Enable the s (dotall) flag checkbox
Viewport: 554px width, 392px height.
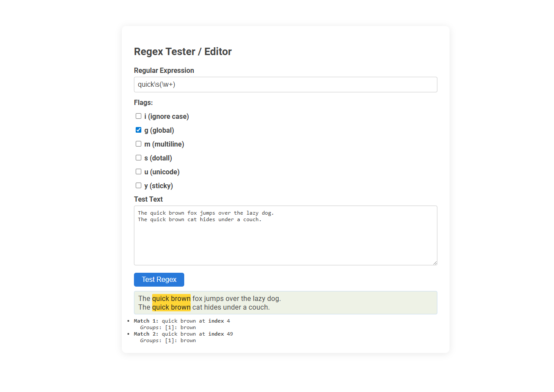pos(138,157)
